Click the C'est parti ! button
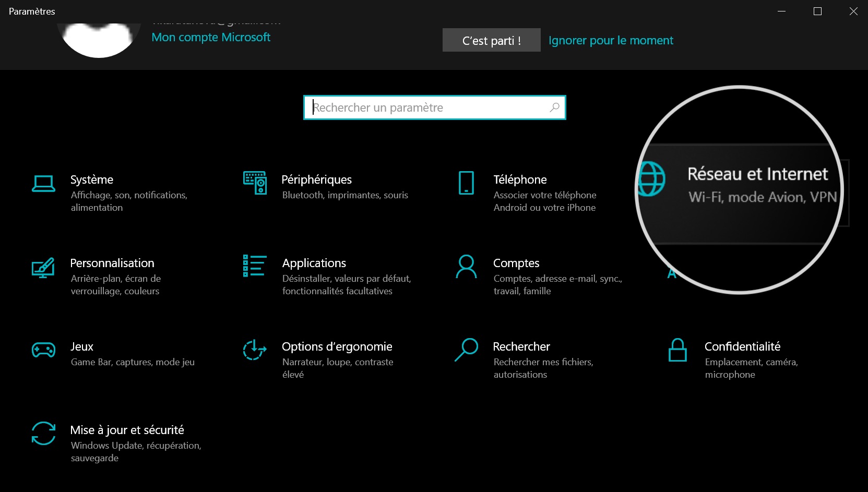Screen dimensions: 868x492 491,40
